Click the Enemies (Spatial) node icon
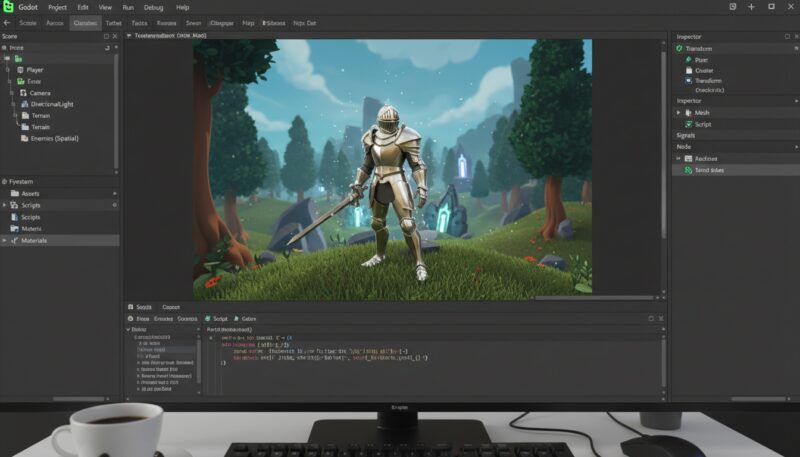Image resolution: width=800 pixels, height=457 pixels. point(24,138)
